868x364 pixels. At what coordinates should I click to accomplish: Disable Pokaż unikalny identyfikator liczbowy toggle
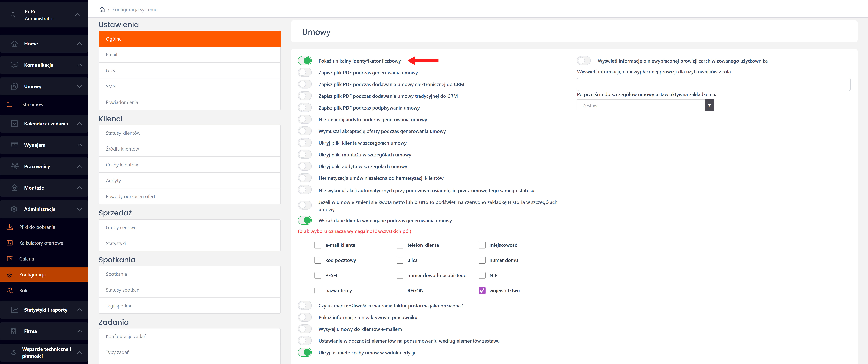click(x=305, y=61)
